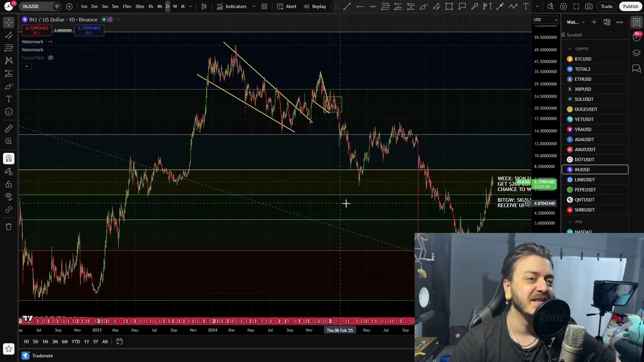Switch to the 4h timeframe
The height and width of the screenshot is (362, 644).
tap(159, 7)
